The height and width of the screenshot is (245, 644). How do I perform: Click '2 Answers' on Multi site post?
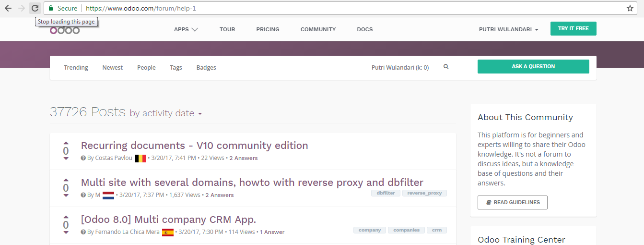pyautogui.click(x=220, y=195)
